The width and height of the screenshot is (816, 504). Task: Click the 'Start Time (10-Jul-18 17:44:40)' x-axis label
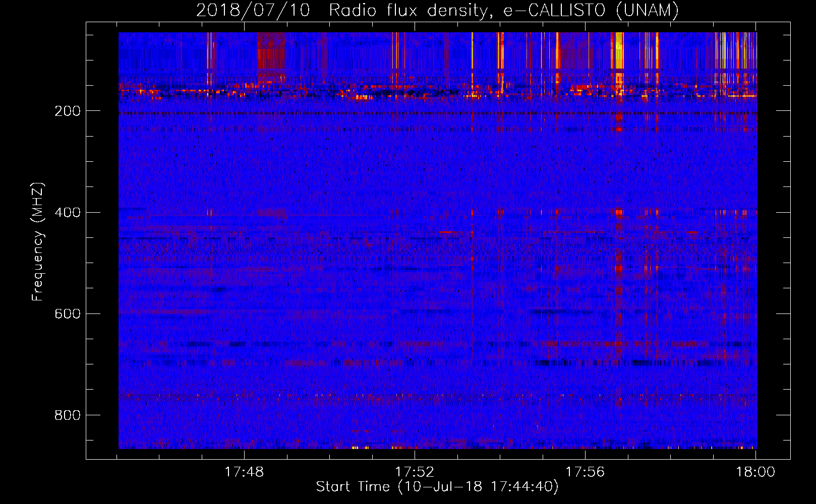tap(437, 487)
